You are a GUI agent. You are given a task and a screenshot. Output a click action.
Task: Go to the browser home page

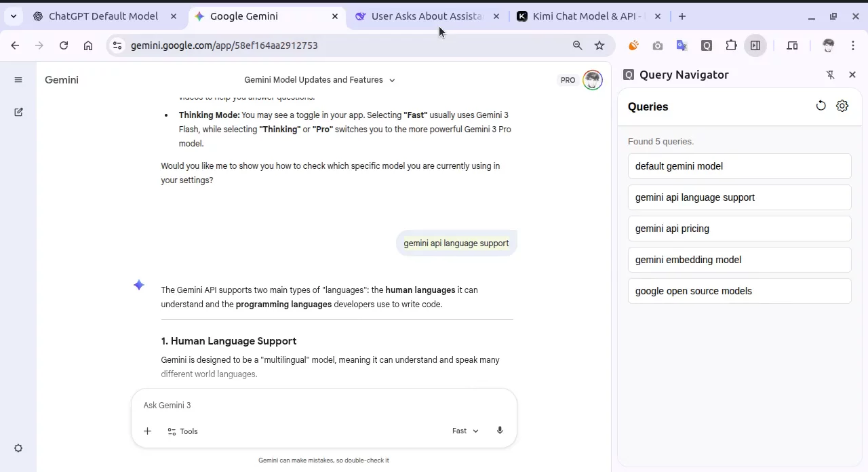[88, 45]
